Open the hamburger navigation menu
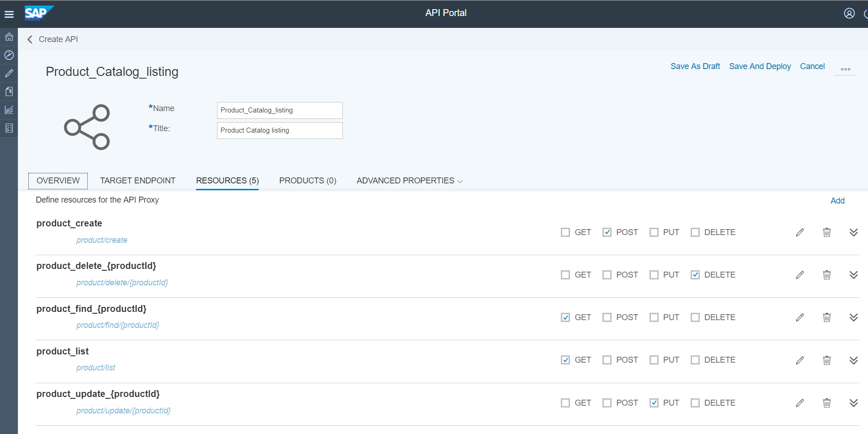The width and height of the screenshot is (868, 434). 9,14
